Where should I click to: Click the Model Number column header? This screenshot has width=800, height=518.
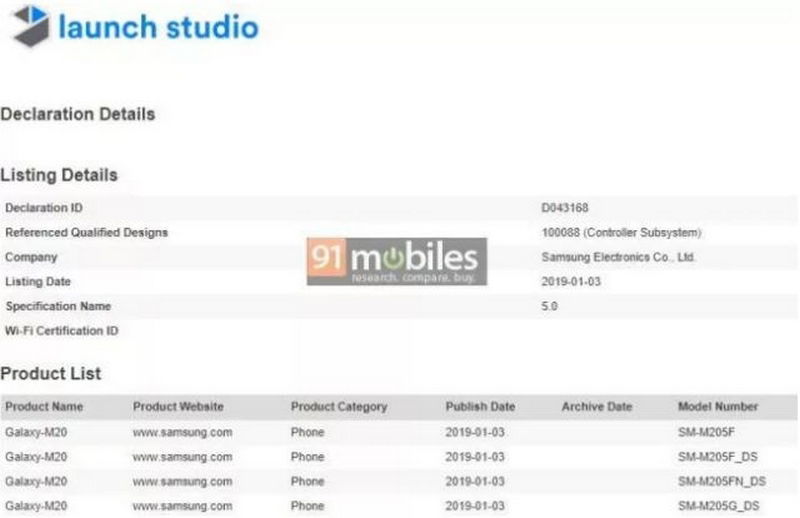pyautogui.click(x=718, y=407)
